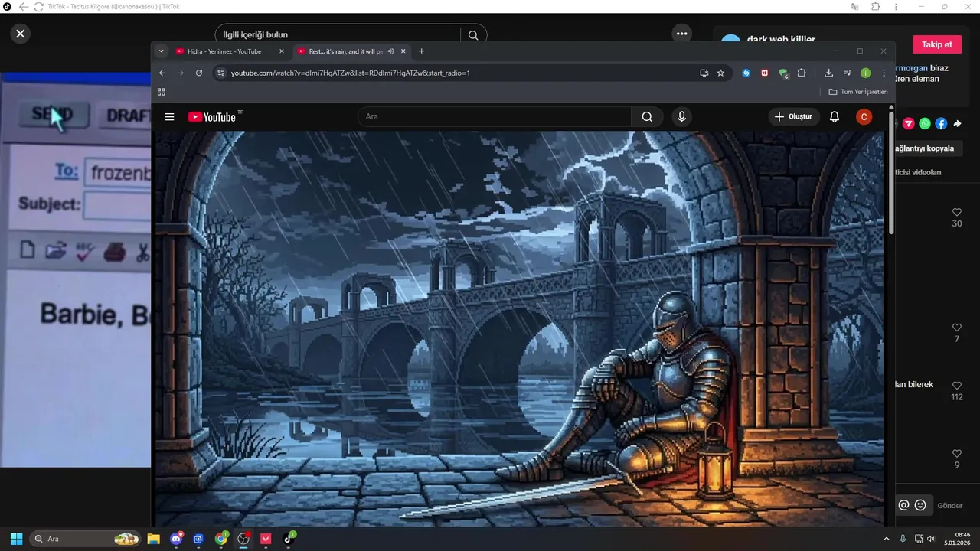Go back in the Chrome window

tap(162, 73)
